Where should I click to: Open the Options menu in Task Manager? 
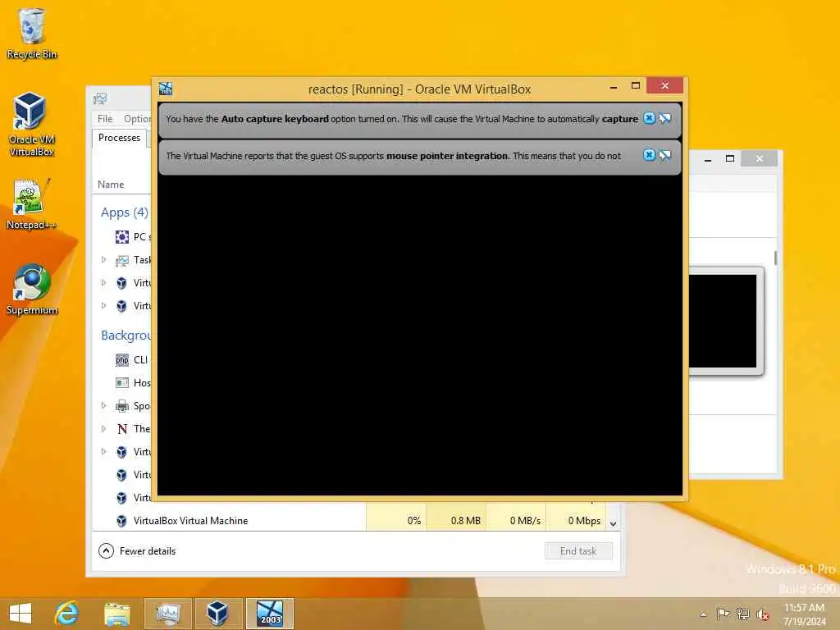(x=137, y=118)
